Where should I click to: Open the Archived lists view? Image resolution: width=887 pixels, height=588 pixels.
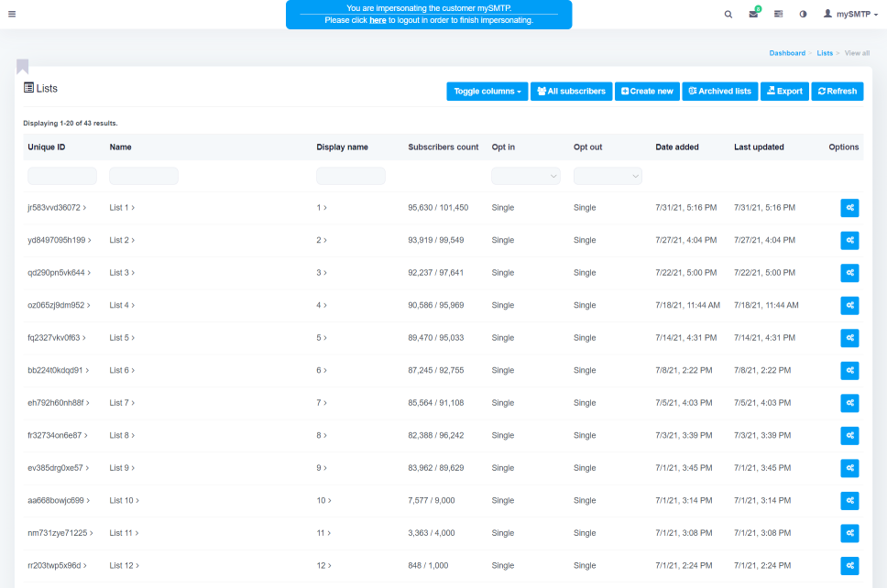(722, 91)
